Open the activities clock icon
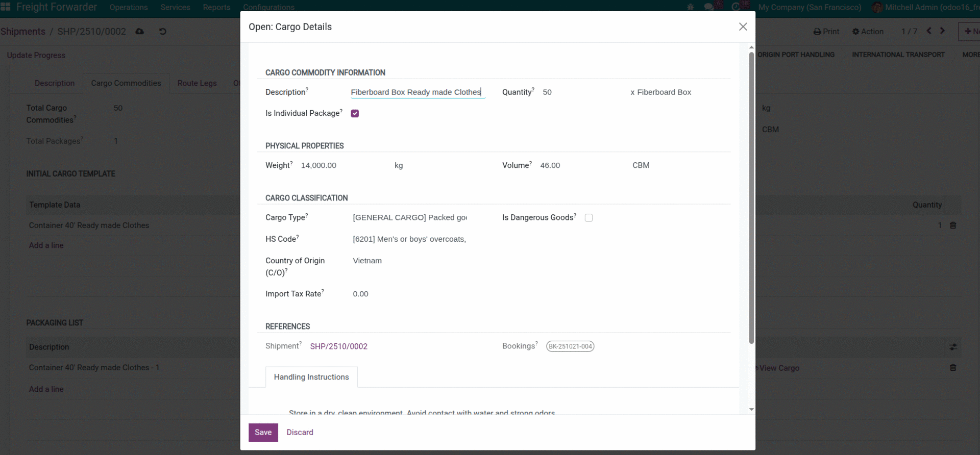The image size is (980, 455). pyautogui.click(x=736, y=7)
